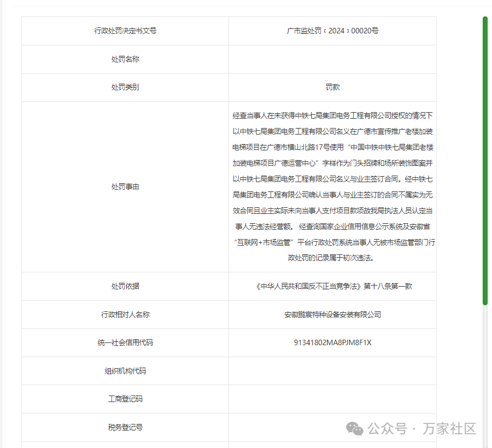Click the 统一社会信用代码 label
This screenshot has height=448, width=492.
pyautogui.click(x=125, y=342)
